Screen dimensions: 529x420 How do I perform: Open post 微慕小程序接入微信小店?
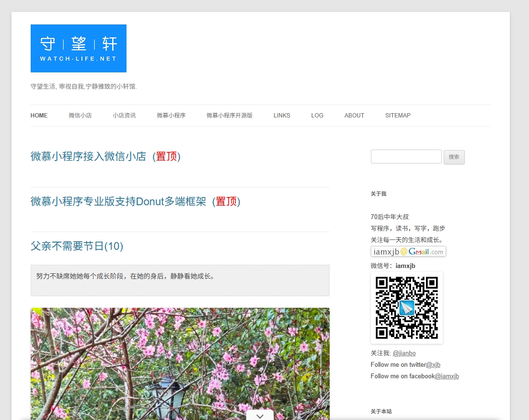click(105, 156)
